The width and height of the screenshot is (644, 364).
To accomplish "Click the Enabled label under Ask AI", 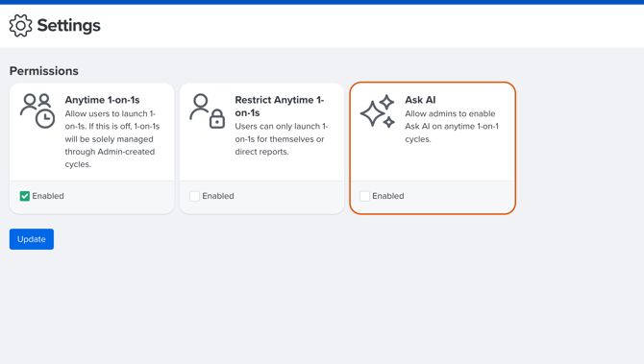I will [388, 196].
